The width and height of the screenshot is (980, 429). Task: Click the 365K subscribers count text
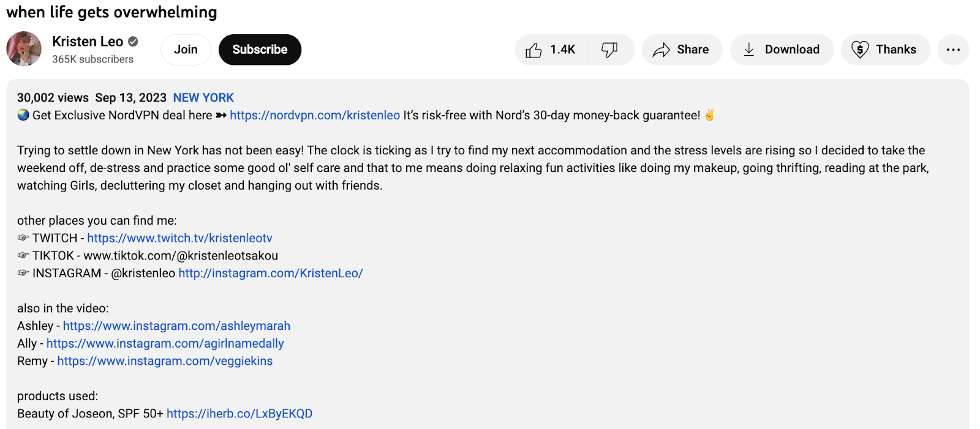[x=92, y=59]
